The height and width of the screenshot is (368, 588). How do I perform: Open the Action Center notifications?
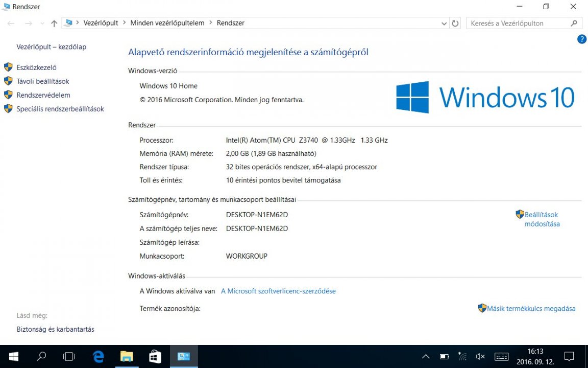[x=569, y=356]
